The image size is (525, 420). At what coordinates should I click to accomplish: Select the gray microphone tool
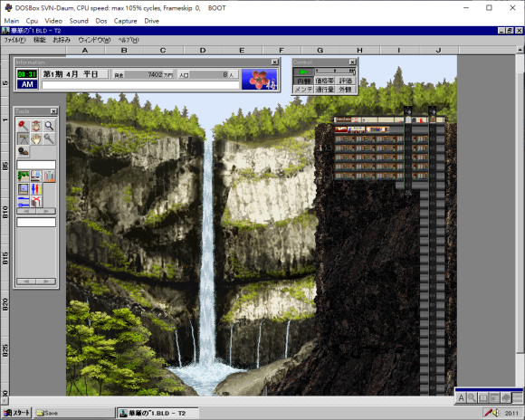(x=49, y=138)
